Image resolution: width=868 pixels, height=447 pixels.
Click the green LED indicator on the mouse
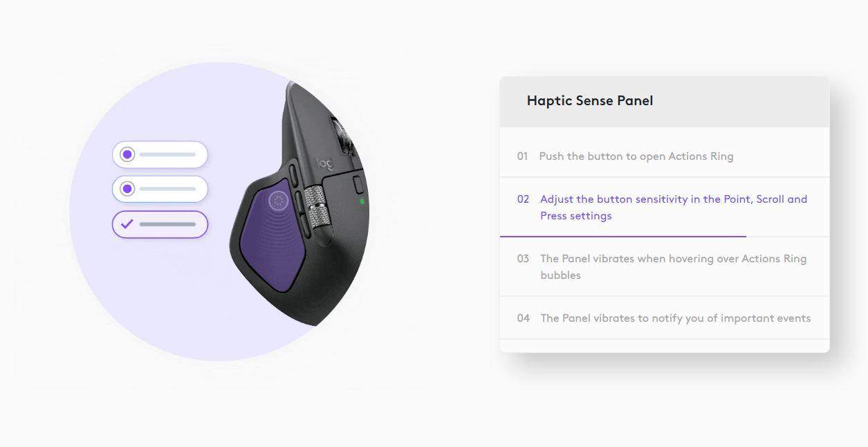pos(362,201)
